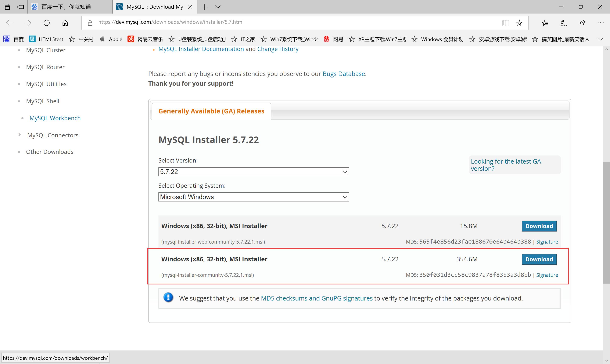Expand the MySQL Connectors arrow
Screen dimensions: 610x364
(20, 135)
